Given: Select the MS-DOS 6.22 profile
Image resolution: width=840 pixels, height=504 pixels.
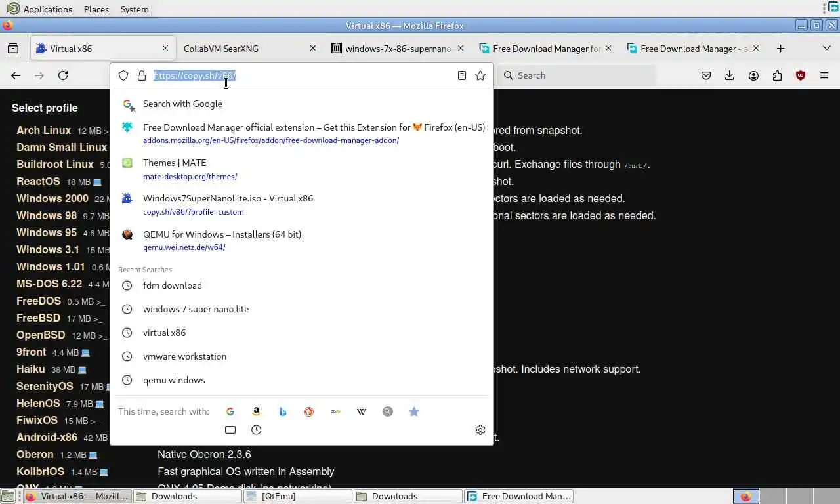Looking at the screenshot, I should click(x=49, y=283).
